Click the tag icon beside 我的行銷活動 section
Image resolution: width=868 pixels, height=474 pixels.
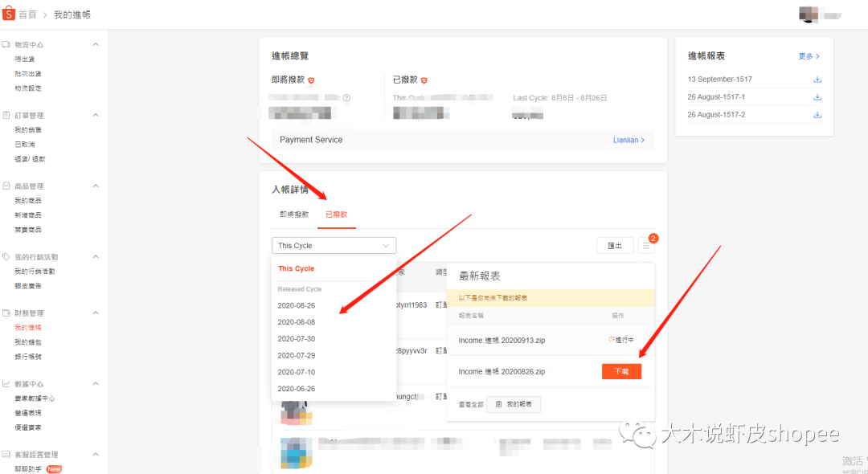pos(6,256)
